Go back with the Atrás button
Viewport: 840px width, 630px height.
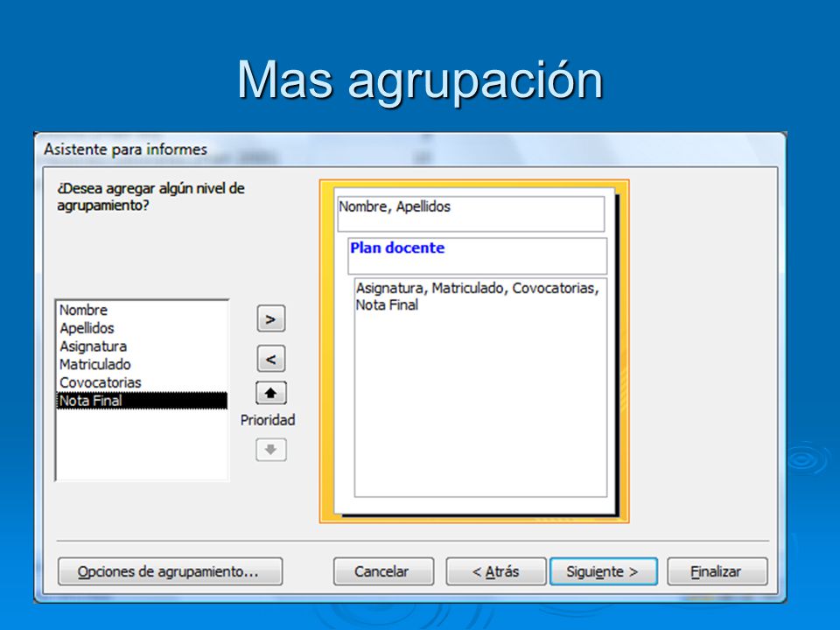click(x=495, y=571)
